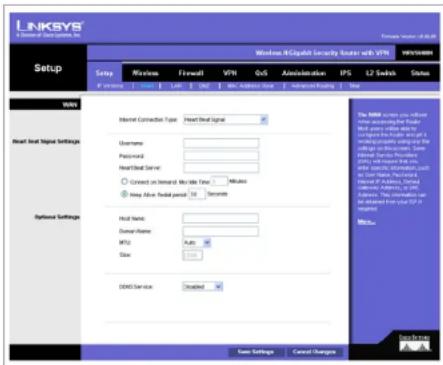Click the Redial period seconds field

(x=197, y=194)
